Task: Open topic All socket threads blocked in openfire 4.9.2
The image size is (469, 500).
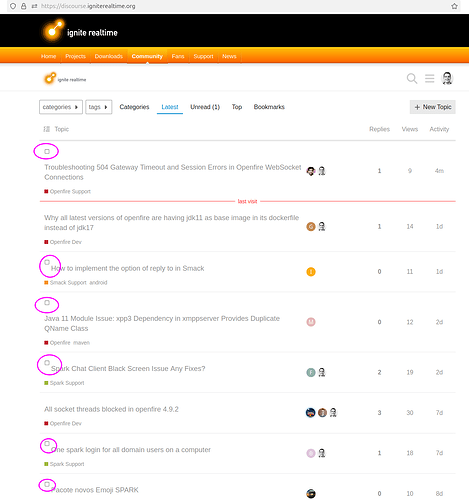Action: click(111, 409)
